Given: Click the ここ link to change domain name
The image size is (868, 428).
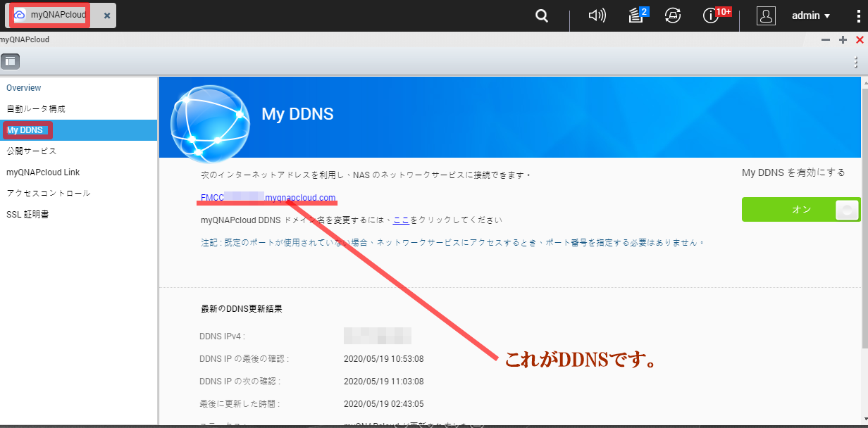Looking at the screenshot, I should coord(401,220).
